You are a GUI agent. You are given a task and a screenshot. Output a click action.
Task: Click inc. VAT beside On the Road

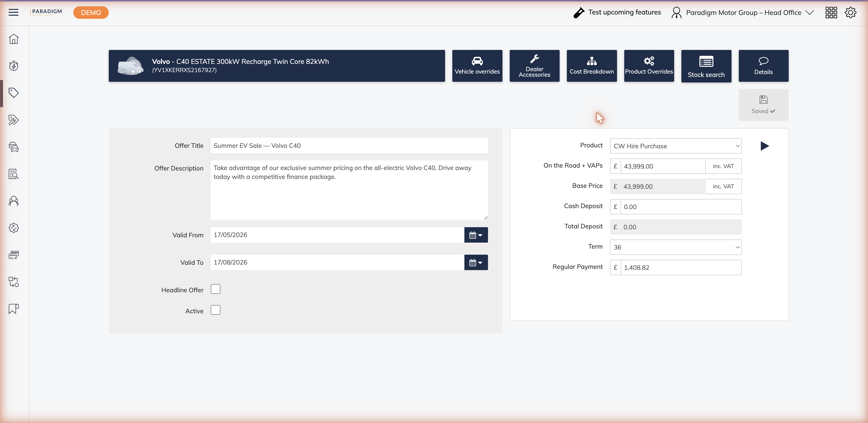tap(723, 166)
